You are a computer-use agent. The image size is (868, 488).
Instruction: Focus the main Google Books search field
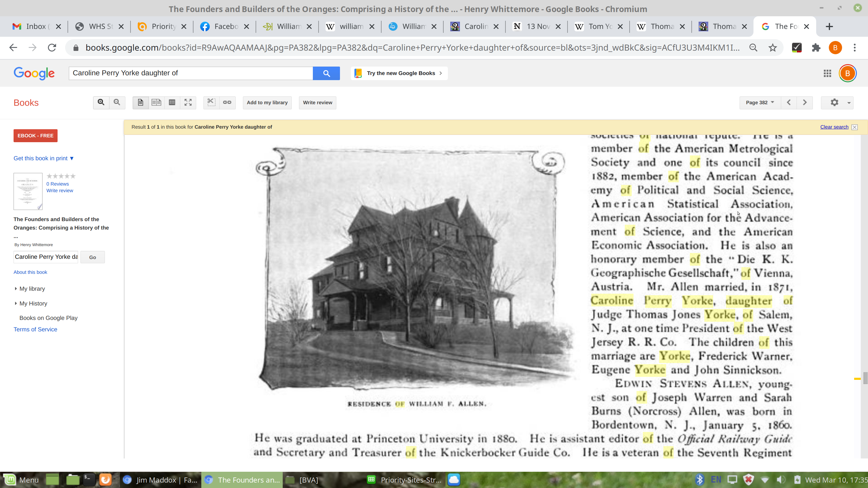(191, 73)
